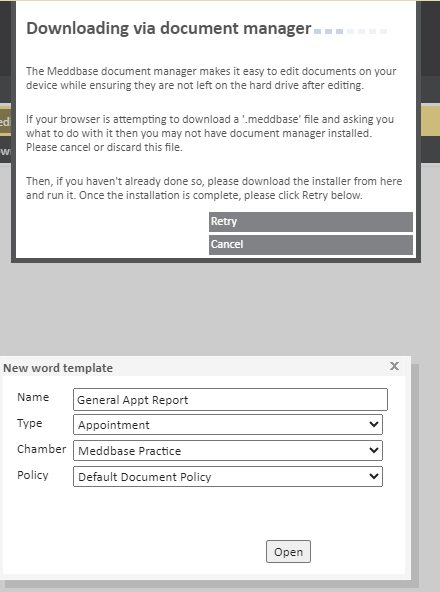Screen dimensions: 440x592
Task: Open the Type dropdown showing Appointment
Action: (228, 424)
